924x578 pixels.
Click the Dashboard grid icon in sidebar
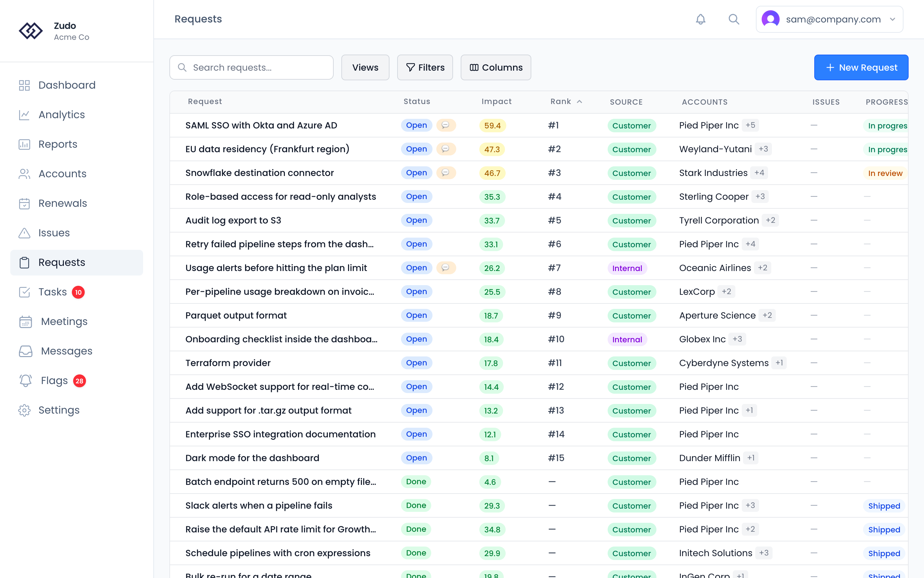(24, 85)
